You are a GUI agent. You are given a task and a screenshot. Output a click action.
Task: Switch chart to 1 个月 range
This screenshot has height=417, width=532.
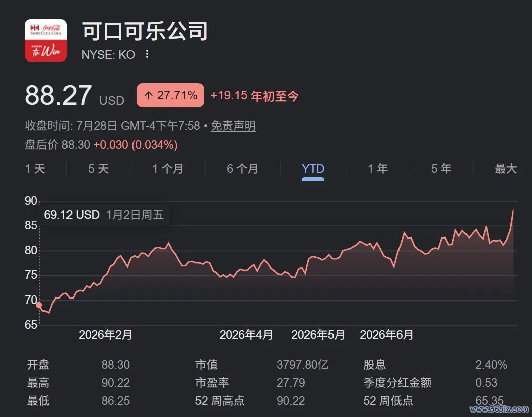(168, 169)
